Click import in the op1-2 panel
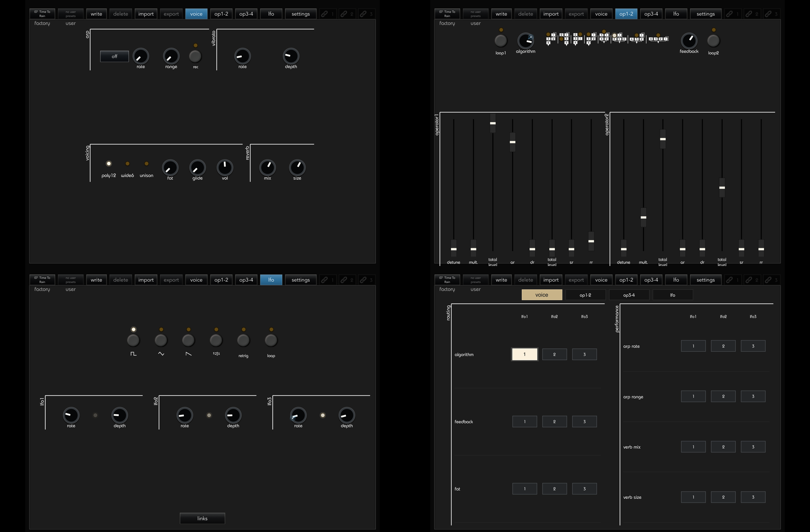Viewport: 810px width, 532px height. click(551, 14)
